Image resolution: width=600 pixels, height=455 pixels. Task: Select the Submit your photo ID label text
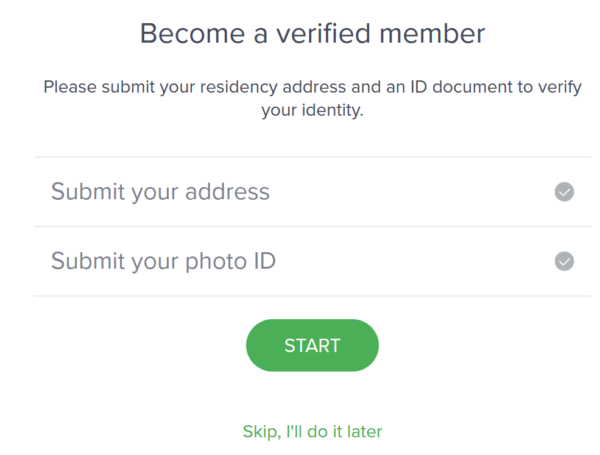tap(163, 261)
